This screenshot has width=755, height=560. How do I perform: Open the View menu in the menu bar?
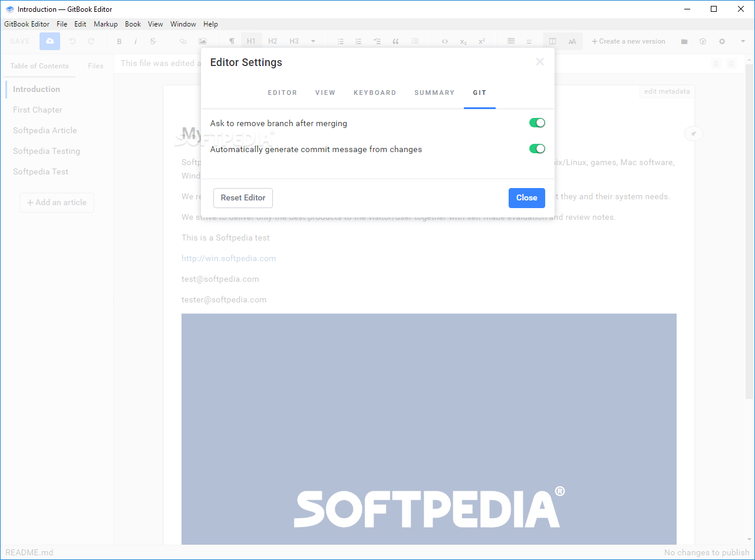[156, 24]
